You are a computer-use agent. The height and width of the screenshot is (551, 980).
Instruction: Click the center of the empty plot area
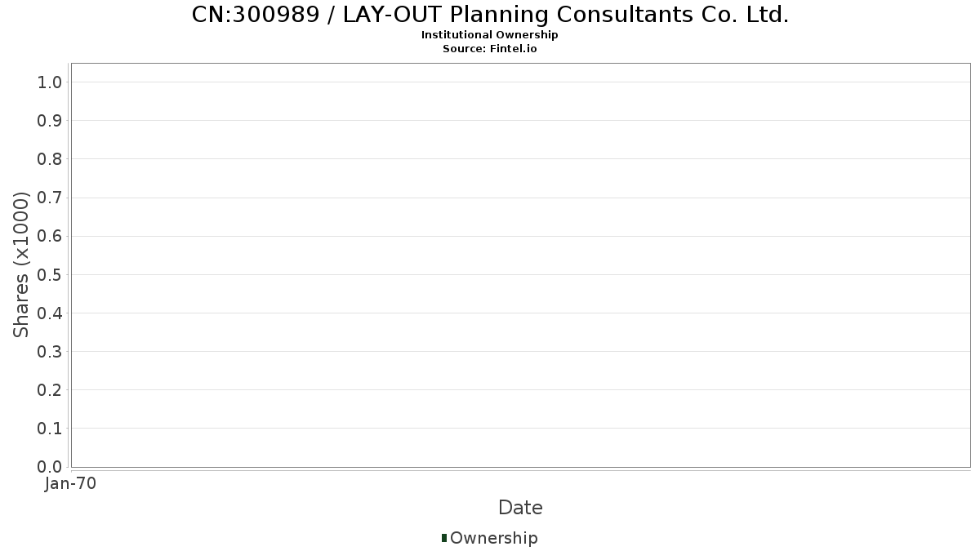(x=520, y=264)
